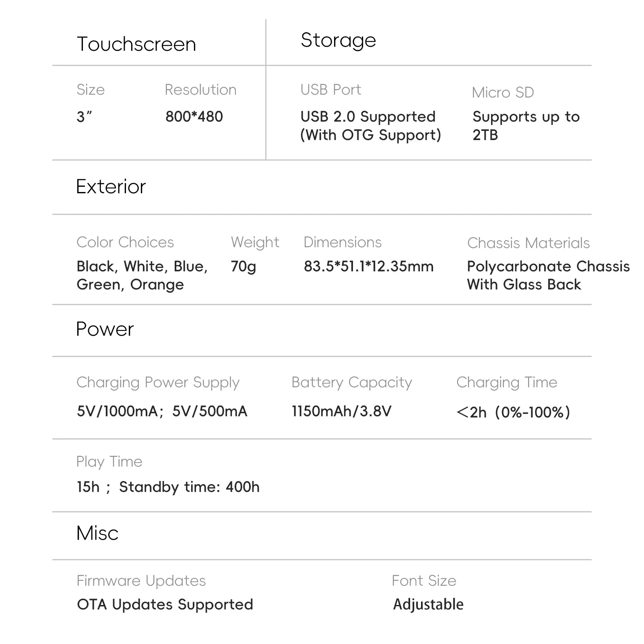Click the Supports up to 2TB text
The image size is (644, 644).
pos(526,126)
